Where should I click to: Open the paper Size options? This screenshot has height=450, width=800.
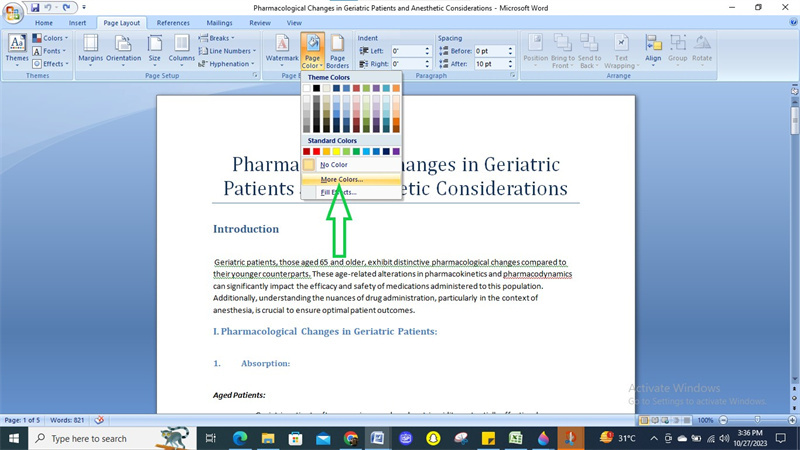point(154,48)
